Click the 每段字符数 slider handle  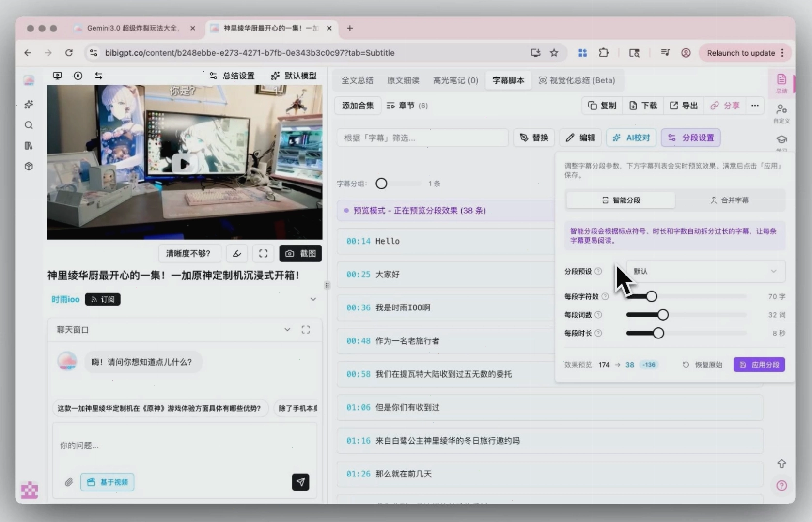[x=652, y=296]
